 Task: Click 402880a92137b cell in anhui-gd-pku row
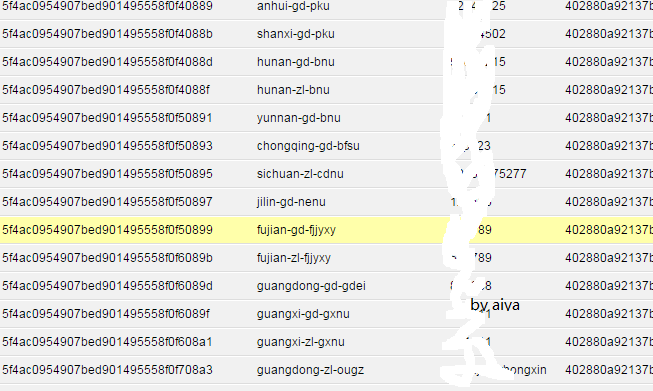click(609, 6)
